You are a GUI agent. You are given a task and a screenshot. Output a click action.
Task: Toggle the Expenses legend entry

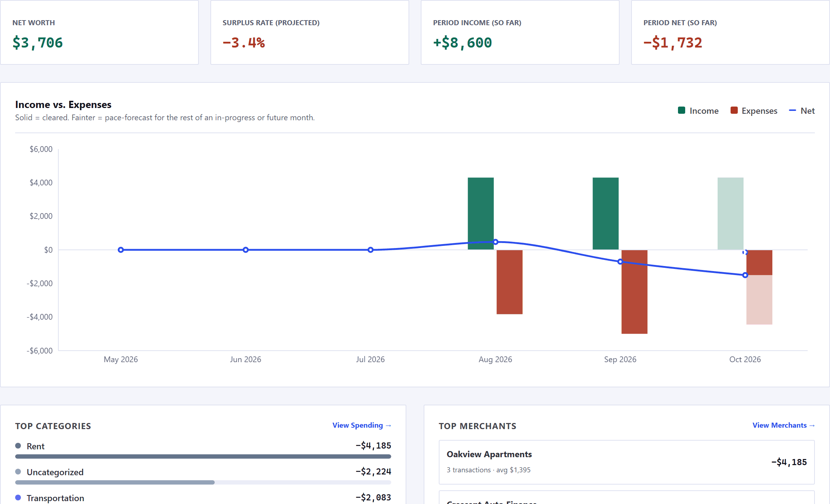[754, 111]
